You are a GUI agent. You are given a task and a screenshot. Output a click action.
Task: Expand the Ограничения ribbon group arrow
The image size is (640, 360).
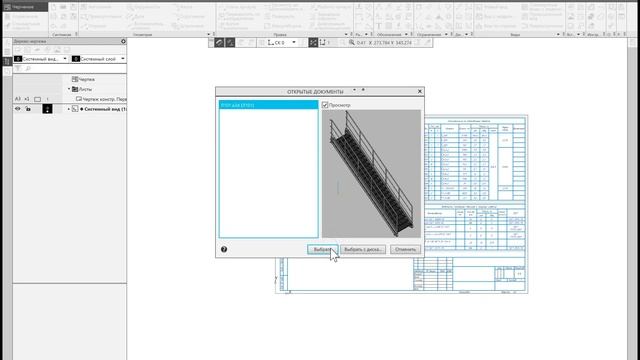(446, 35)
